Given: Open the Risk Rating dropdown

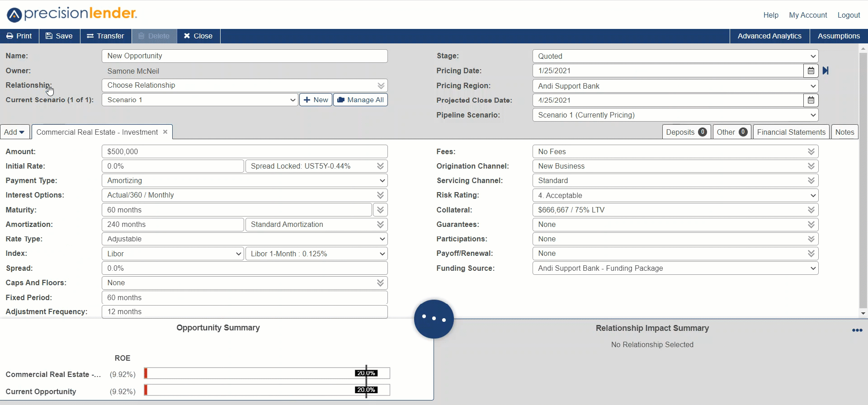Looking at the screenshot, I should coord(675,195).
